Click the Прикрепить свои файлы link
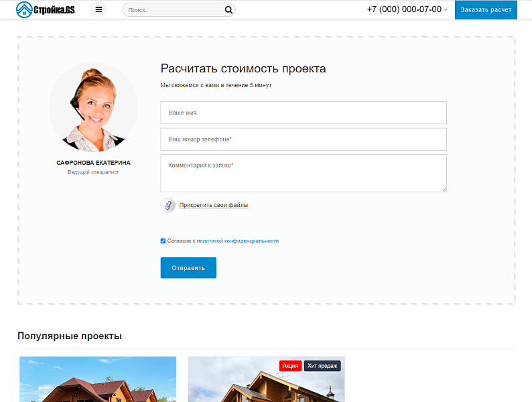This screenshot has width=532, height=402. click(213, 205)
